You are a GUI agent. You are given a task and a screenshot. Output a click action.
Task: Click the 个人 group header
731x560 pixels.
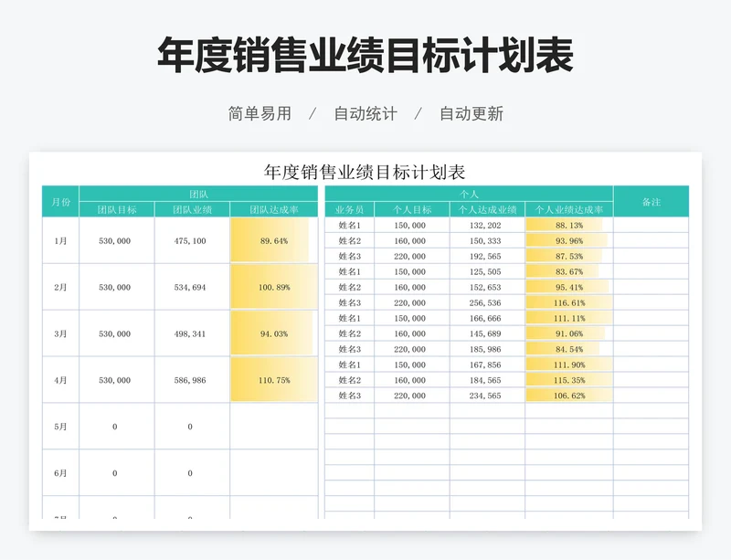469,194
